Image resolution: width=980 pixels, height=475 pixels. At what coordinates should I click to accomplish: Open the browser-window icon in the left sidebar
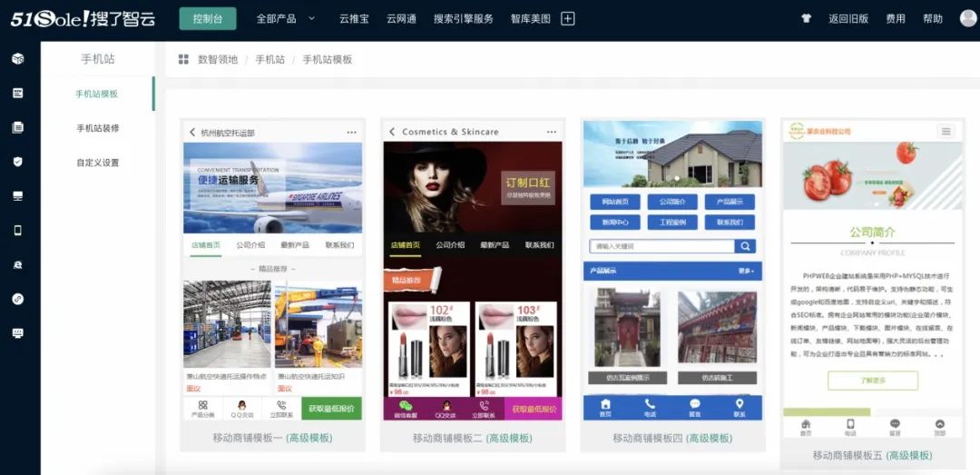[18, 93]
